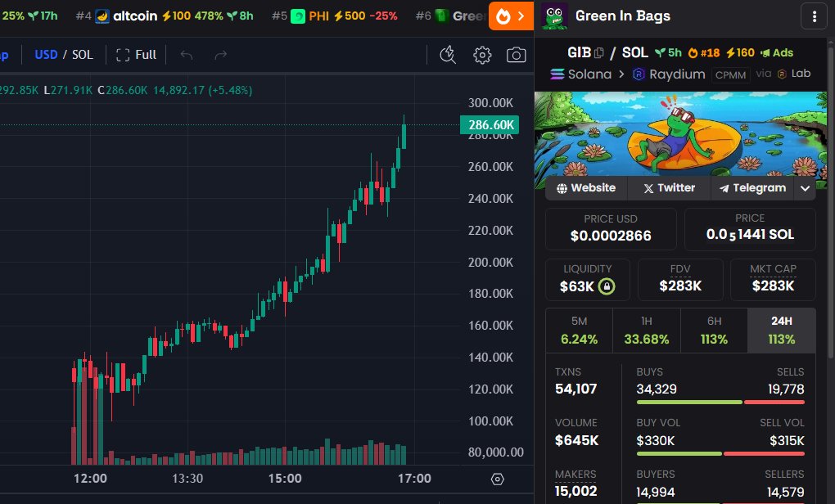Click the token banner image of the frog
This screenshot has width=835, height=504.
pos(680,133)
